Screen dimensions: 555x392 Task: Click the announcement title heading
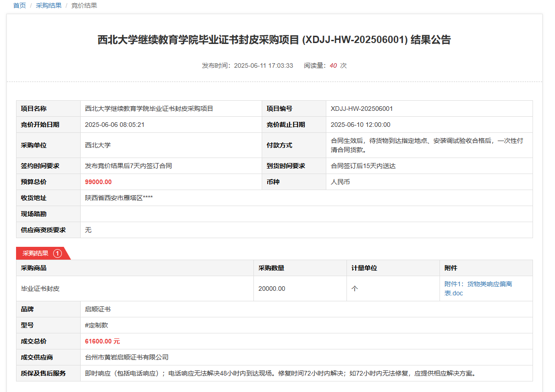274,40
